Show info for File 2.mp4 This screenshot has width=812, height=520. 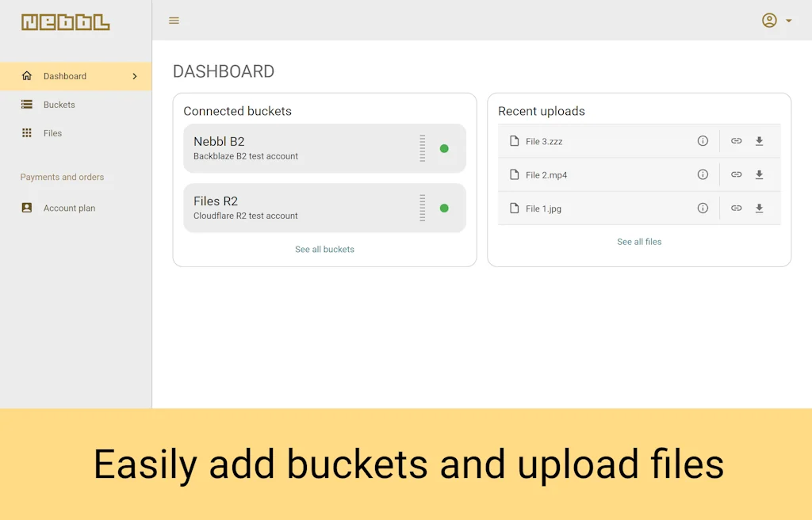coord(703,174)
